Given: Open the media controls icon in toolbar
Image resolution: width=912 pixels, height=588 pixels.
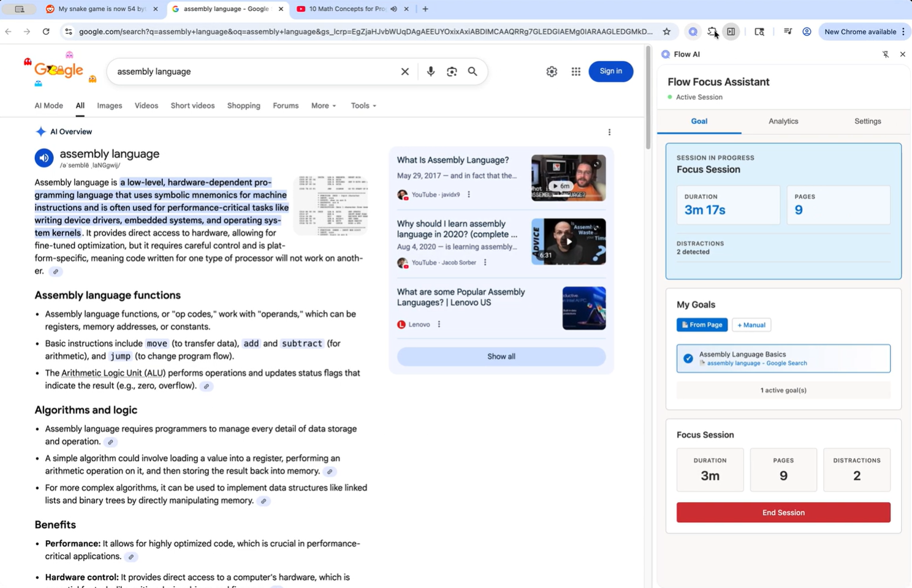Looking at the screenshot, I should tap(788, 32).
